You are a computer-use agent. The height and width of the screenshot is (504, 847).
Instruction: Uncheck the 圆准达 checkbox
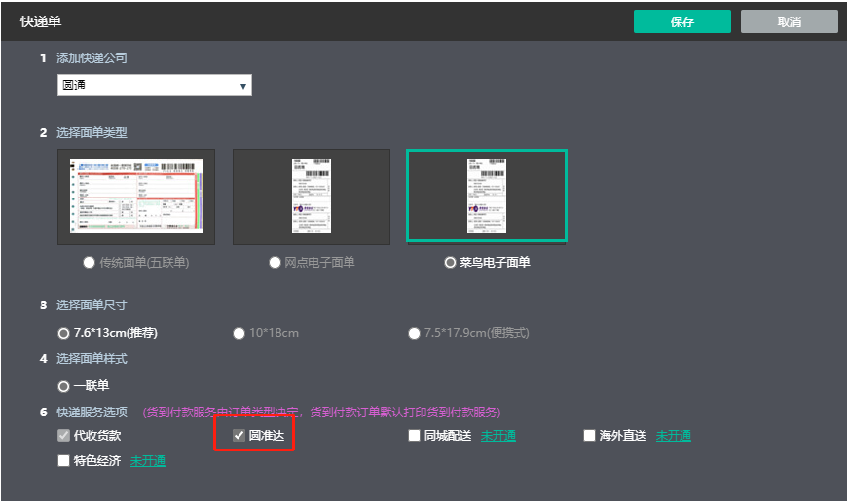(x=239, y=436)
